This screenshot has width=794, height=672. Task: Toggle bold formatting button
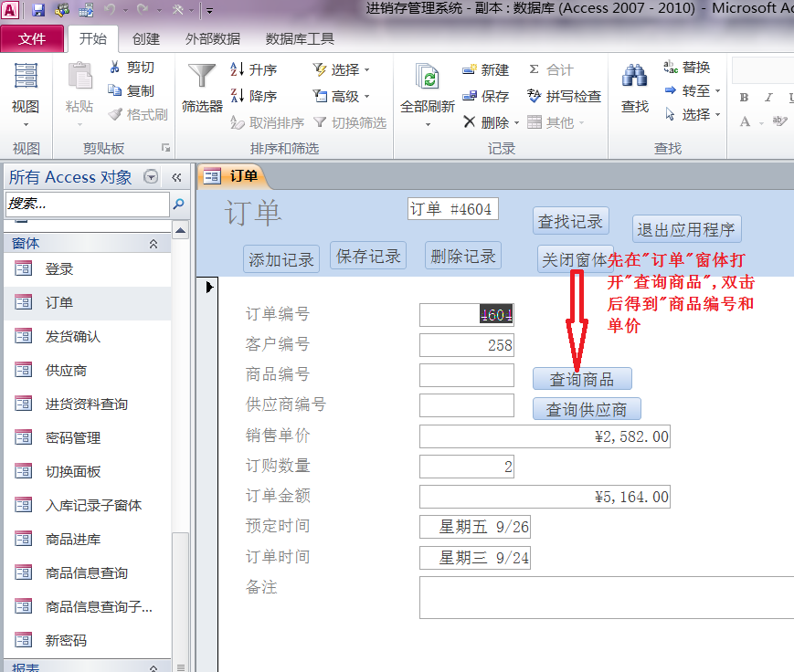[x=744, y=98]
